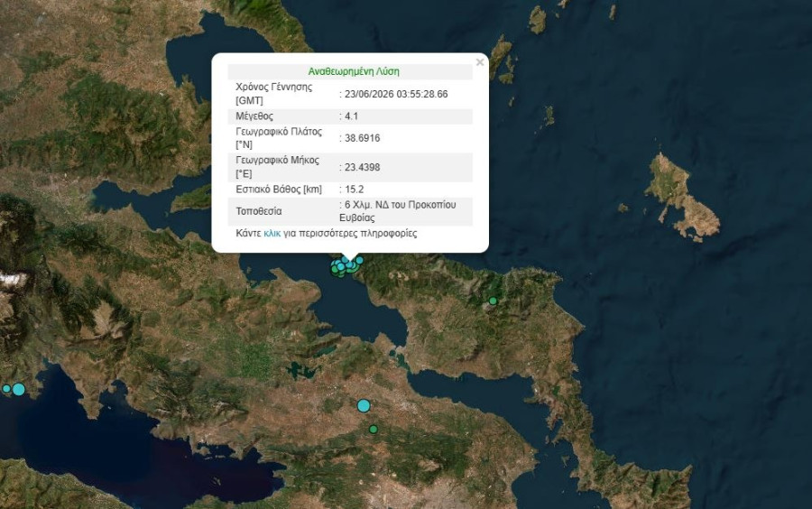Click the location text '6 Χλμ. ΝΔ του Προκοπίου Ευβοίας'
Image resolution: width=812 pixels, height=509 pixels.
pyautogui.click(x=398, y=211)
